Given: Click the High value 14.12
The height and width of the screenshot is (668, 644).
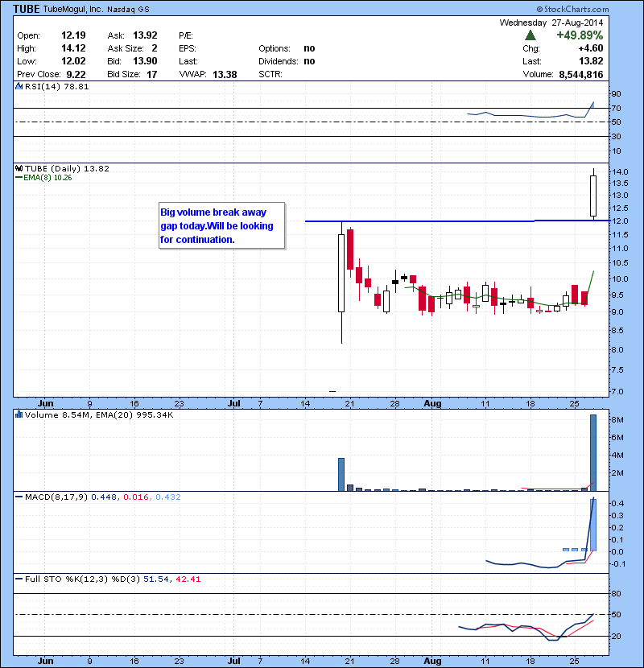Looking at the screenshot, I should coord(73,48).
